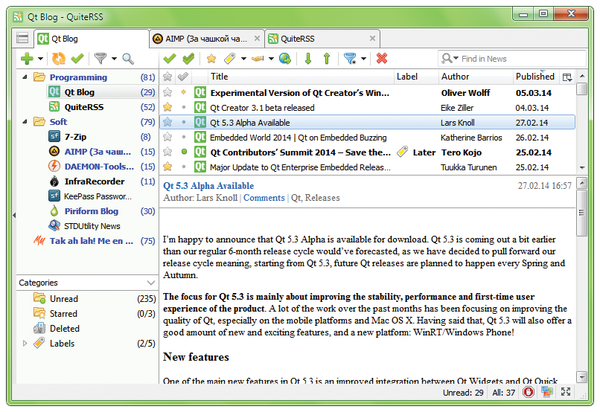Click the share news handshake icon
The width and height of the screenshot is (600, 412).
258,59
